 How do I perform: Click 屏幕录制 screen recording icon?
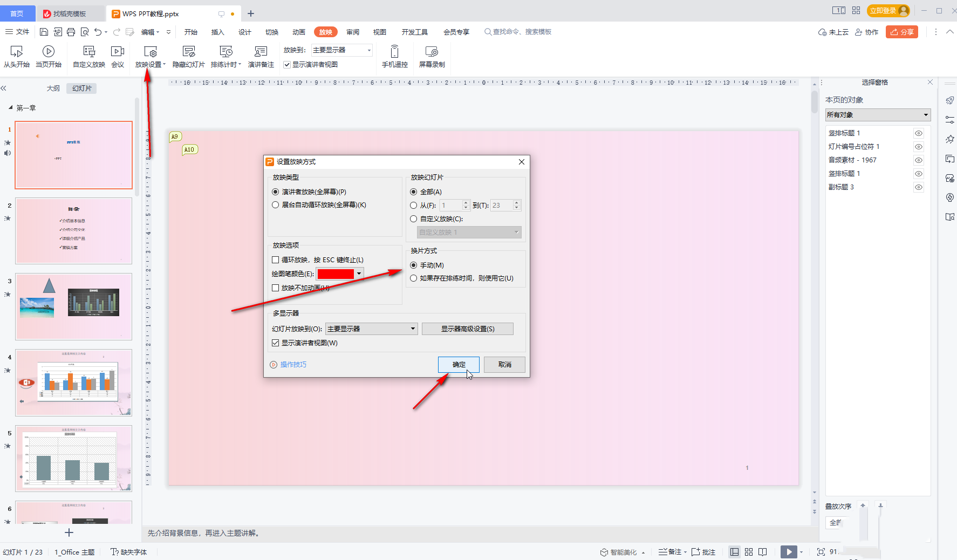(x=432, y=51)
